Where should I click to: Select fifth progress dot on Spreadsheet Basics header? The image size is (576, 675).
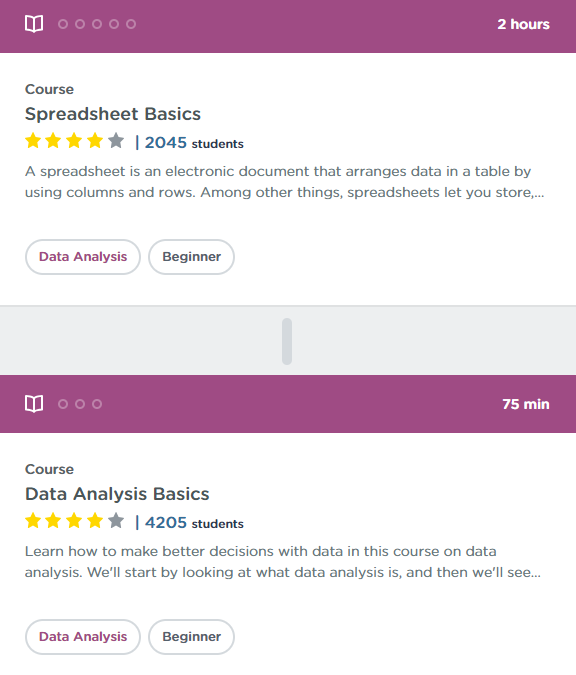coord(131,24)
